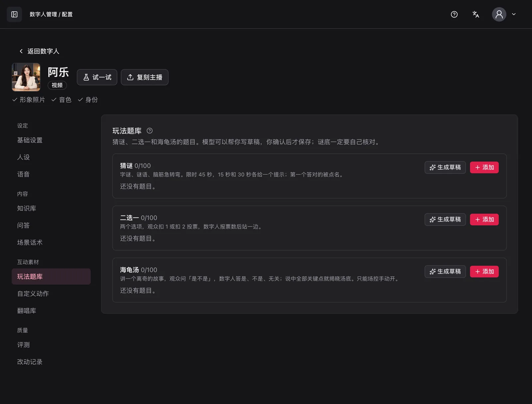Go back via 返回数字人 link
The width and height of the screenshot is (532, 404).
pos(39,51)
